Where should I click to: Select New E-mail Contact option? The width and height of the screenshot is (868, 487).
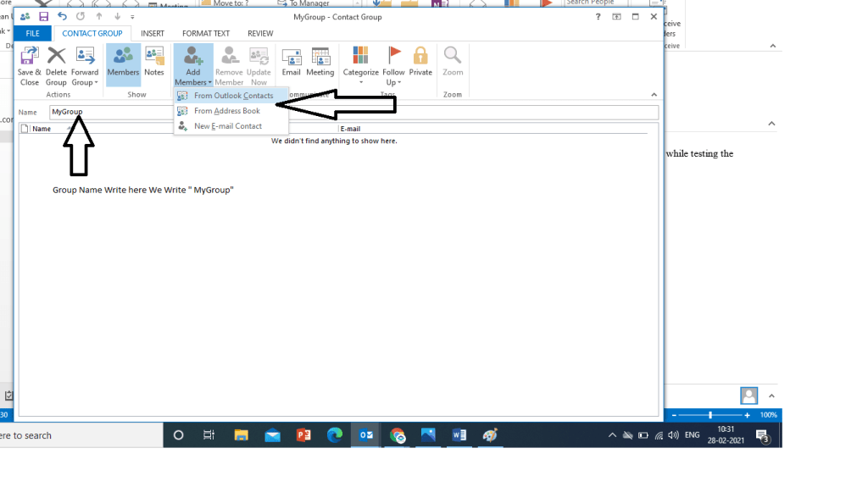click(227, 126)
